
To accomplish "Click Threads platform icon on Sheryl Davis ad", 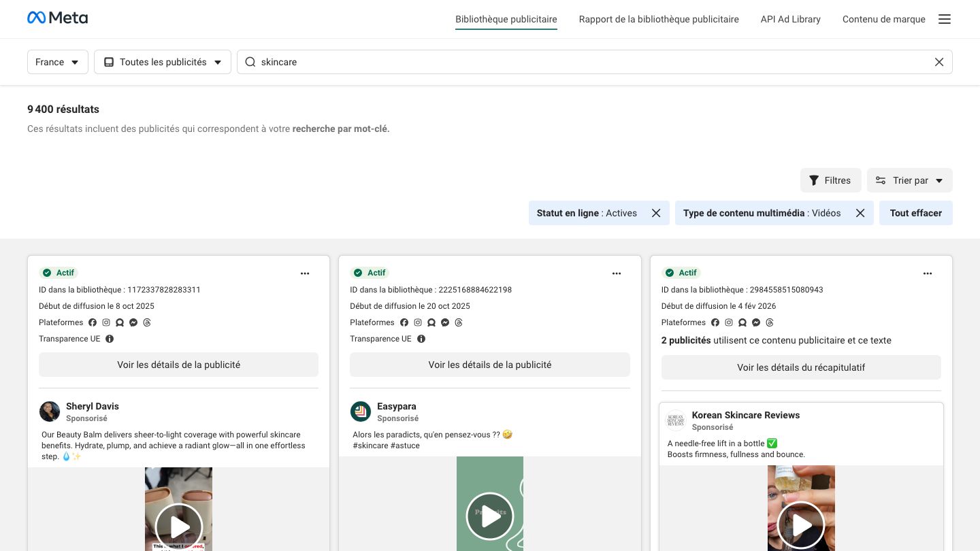I will (147, 322).
